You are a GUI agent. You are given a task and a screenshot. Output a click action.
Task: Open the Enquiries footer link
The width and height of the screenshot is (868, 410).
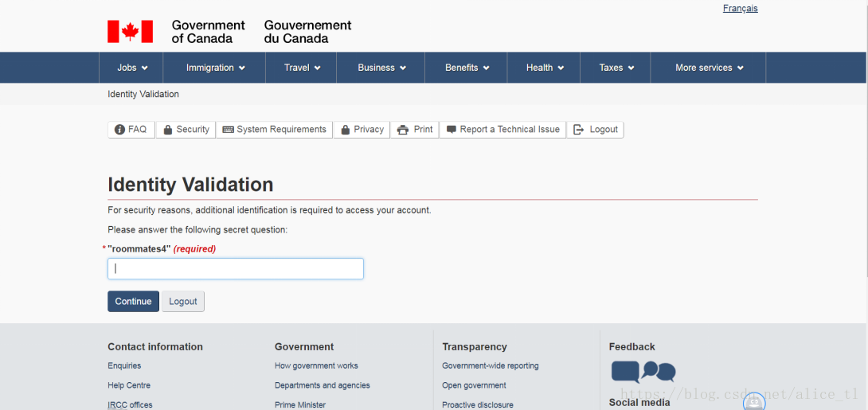tap(124, 365)
